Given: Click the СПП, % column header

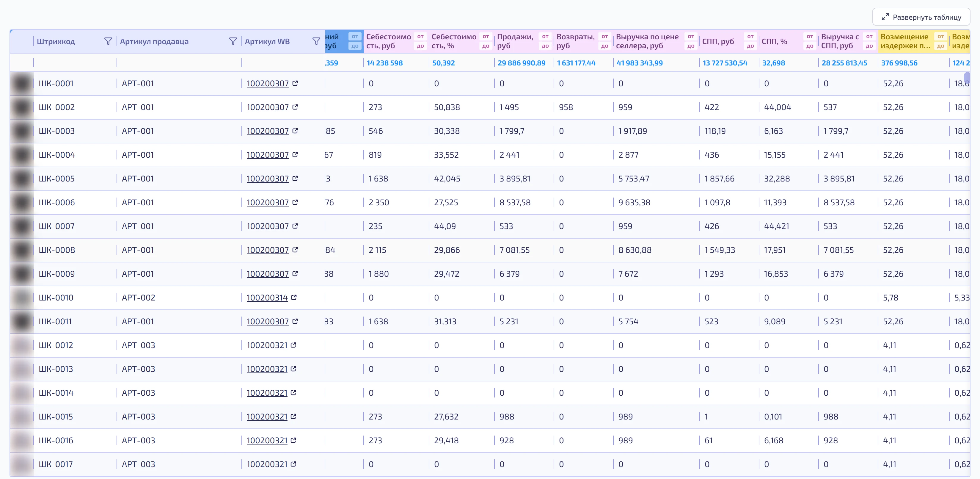Looking at the screenshot, I should [x=774, y=41].
